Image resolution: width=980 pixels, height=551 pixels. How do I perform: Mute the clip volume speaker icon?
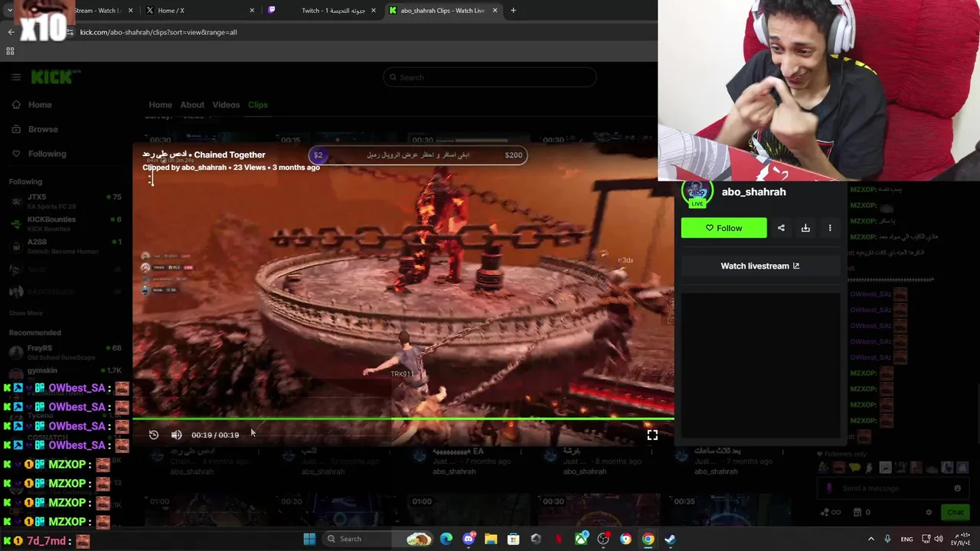[x=176, y=435]
